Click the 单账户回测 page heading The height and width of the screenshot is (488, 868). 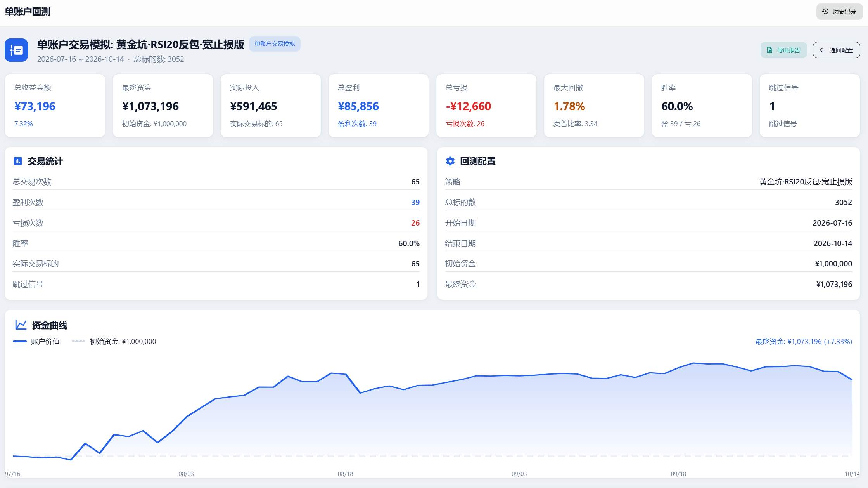[x=28, y=12]
